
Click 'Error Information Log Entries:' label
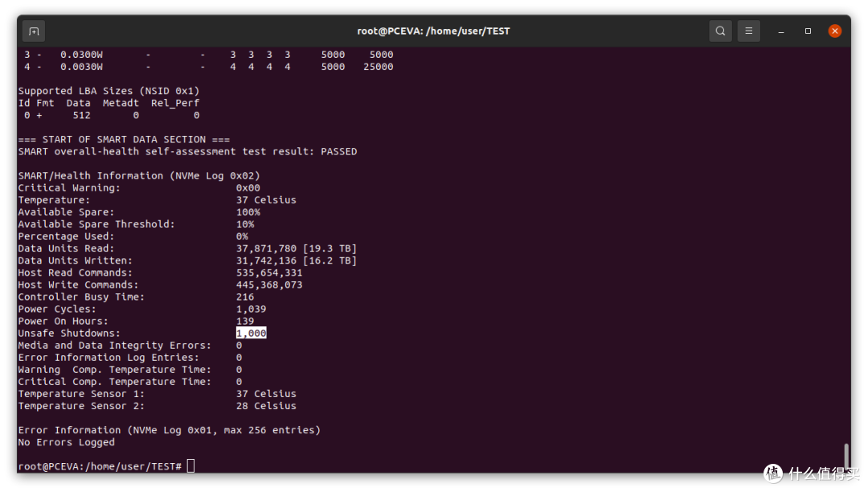click(108, 358)
